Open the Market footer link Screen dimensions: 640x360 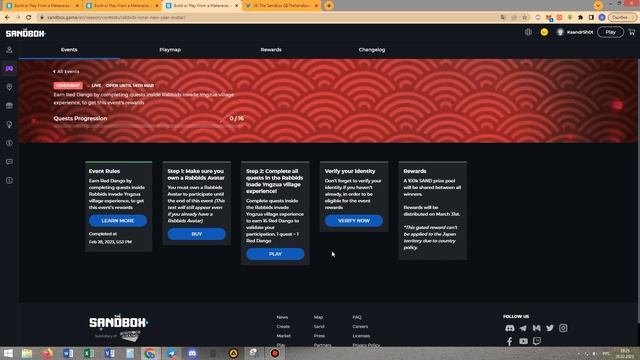(x=284, y=336)
